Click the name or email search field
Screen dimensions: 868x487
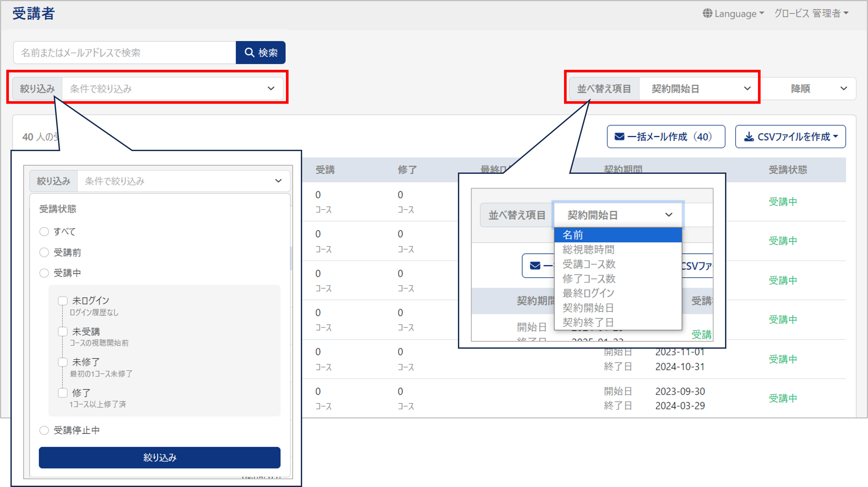coord(125,53)
